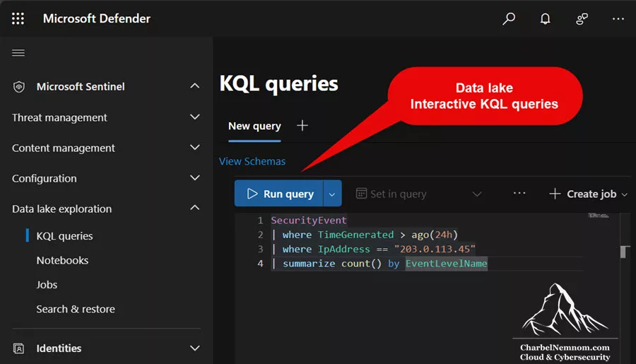This screenshot has width=636, height=364.
Task: Open header more options ellipsis
Action: click(618, 18)
